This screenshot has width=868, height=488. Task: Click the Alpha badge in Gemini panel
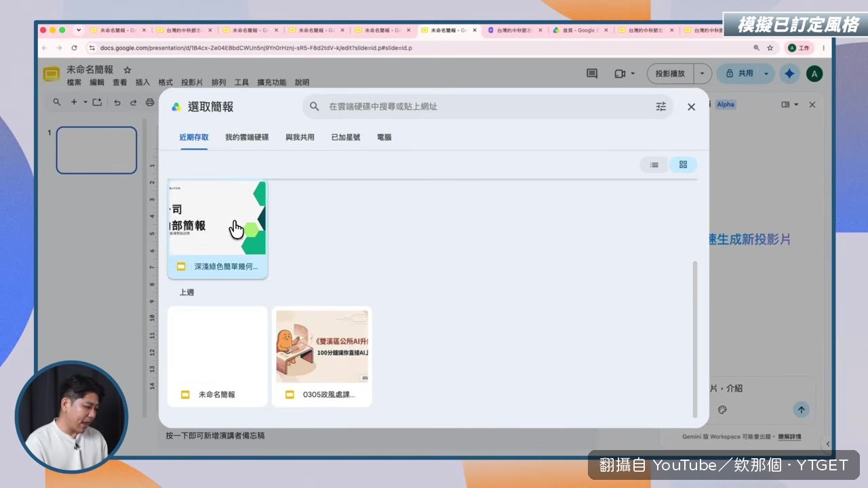pyautogui.click(x=726, y=104)
